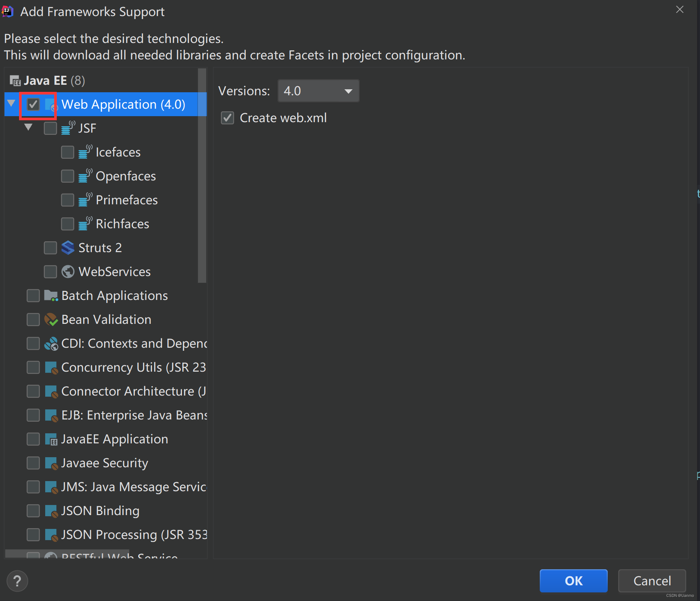The height and width of the screenshot is (601, 700).
Task: Check the Batch Applications checkbox
Action: tap(33, 295)
